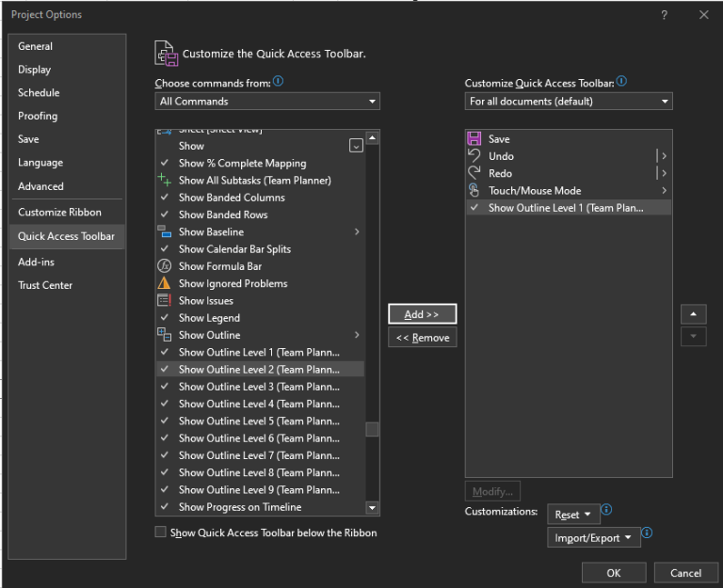Open the Customize Quick Access Toolbar dropdown
This screenshot has width=723, height=588.
tap(569, 102)
